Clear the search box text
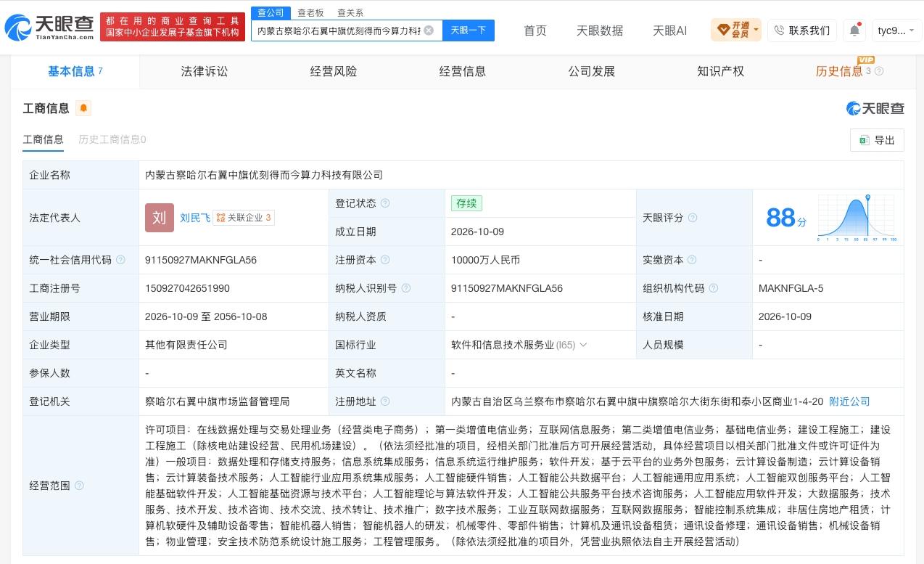Viewport: 924px width, 564px height. [429, 30]
